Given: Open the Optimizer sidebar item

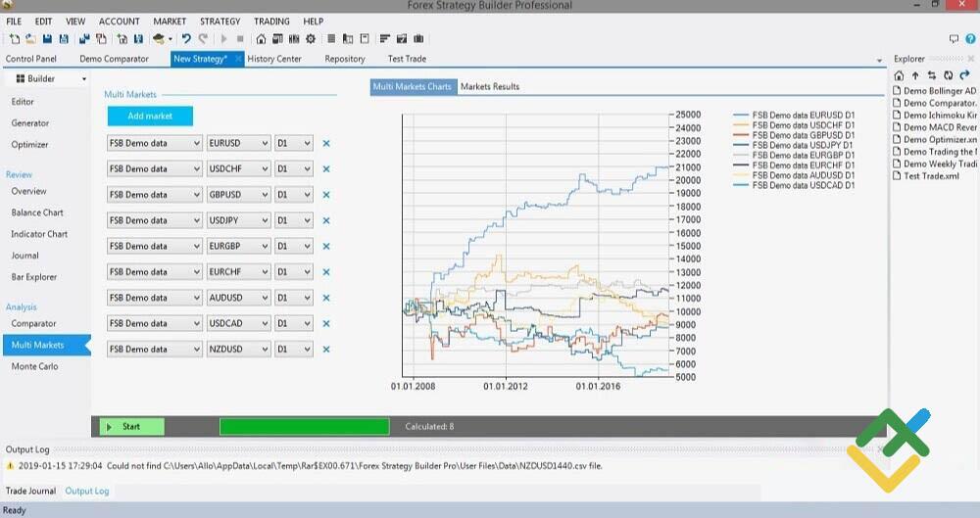Looking at the screenshot, I should click(x=29, y=144).
